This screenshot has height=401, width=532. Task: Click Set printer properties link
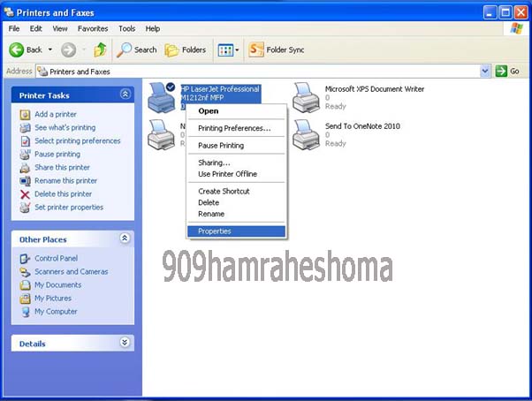coord(69,207)
